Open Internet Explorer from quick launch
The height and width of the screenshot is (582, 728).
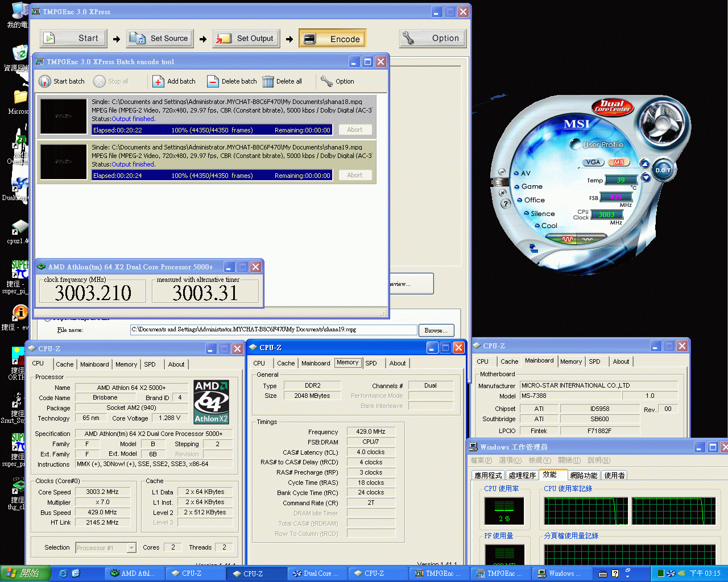pyautogui.click(x=63, y=573)
